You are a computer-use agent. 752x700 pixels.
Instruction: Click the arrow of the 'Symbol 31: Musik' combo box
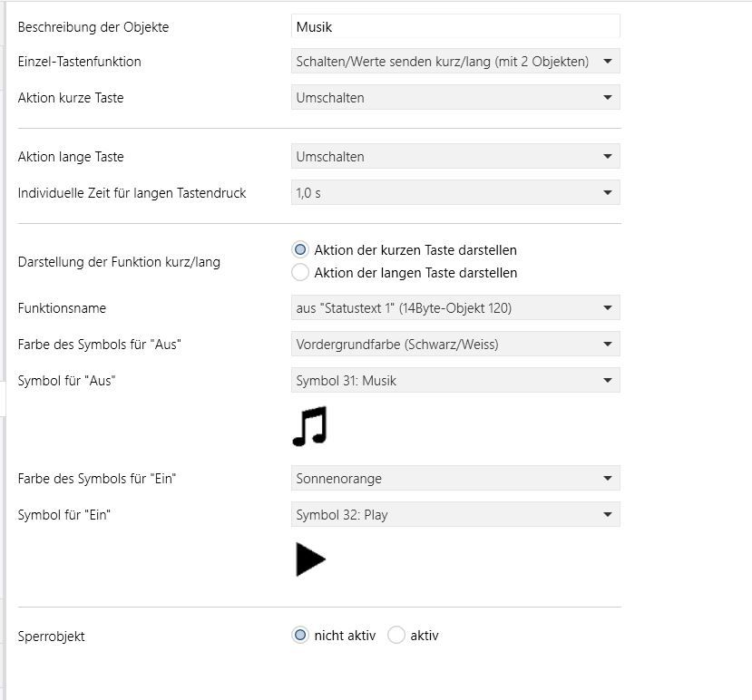[x=608, y=381]
